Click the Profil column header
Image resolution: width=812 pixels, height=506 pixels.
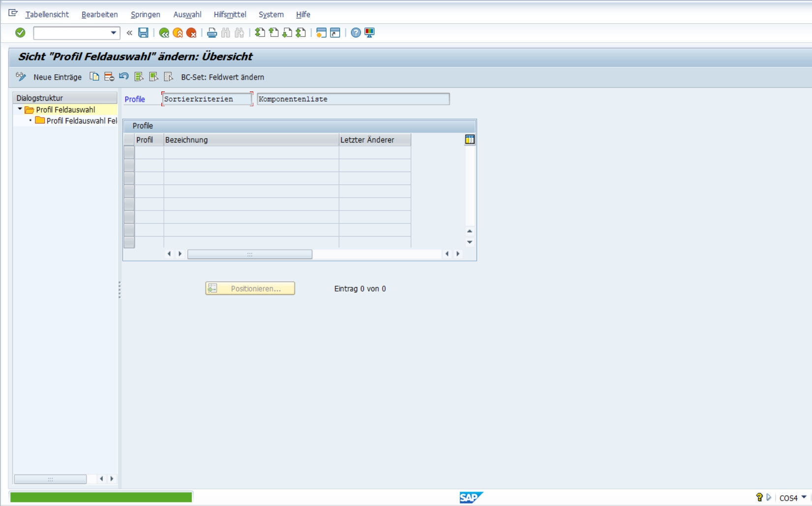click(x=149, y=140)
